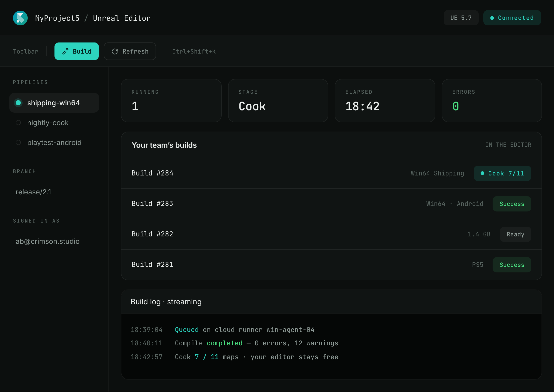Open Build #284 row
554x392 pixels.
[x=331, y=173]
